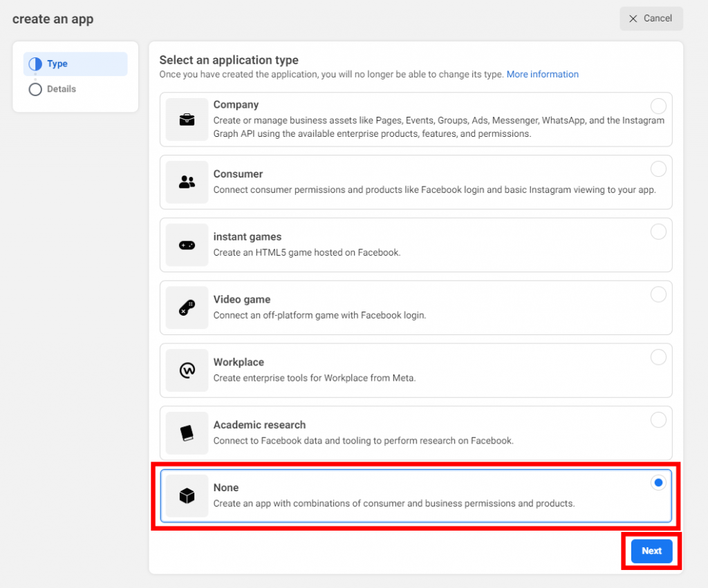Go to the Details step
This screenshot has width=708, height=588.
pos(61,89)
